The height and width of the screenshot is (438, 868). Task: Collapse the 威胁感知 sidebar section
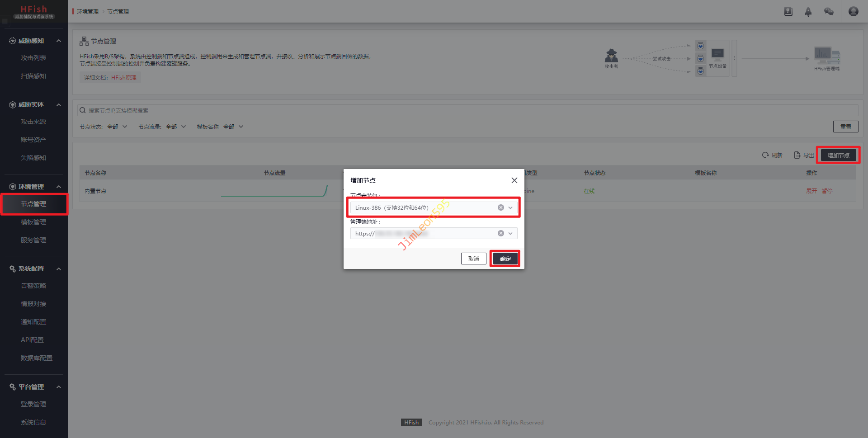[59, 41]
